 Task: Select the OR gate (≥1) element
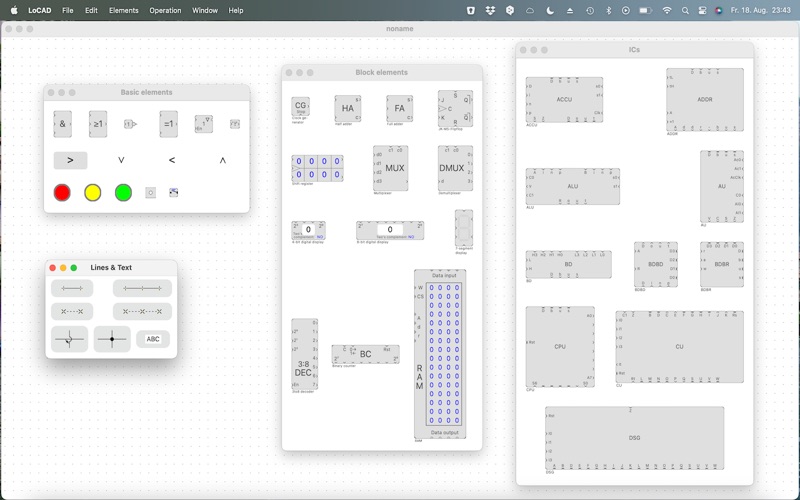(x=98, y=124)
